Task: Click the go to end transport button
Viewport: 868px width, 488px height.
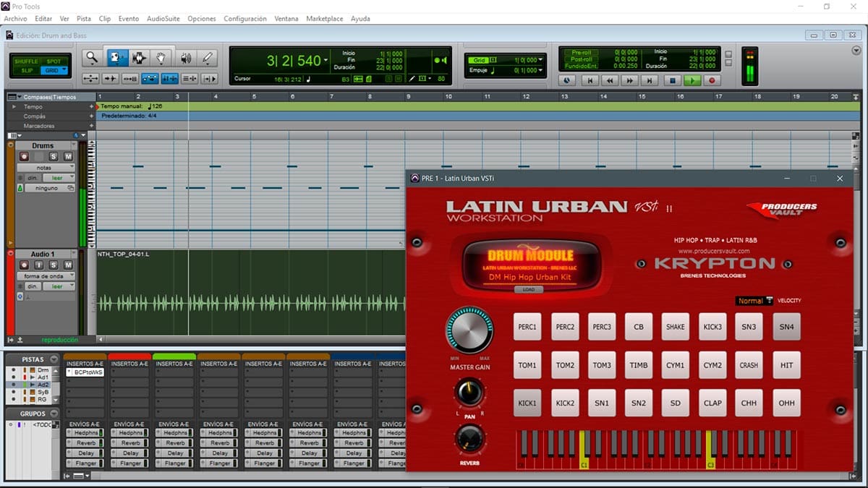Action: [x=651, y=81]
